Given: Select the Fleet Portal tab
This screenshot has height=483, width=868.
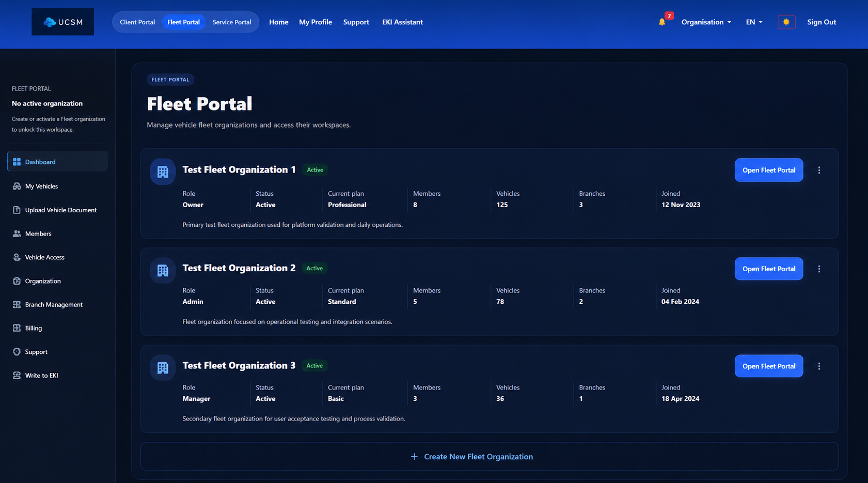Looking at the screenshot, I should (x=183, y=22).
